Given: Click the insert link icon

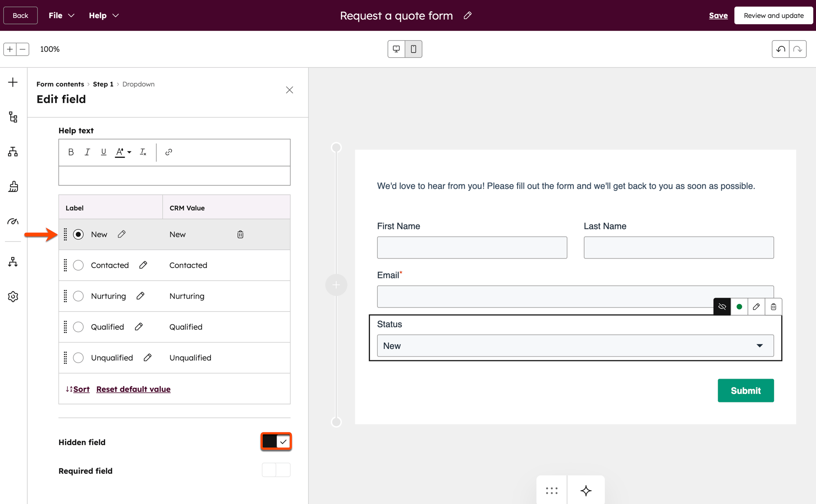Looking at the screenshot, I should [x=169, y=152].
